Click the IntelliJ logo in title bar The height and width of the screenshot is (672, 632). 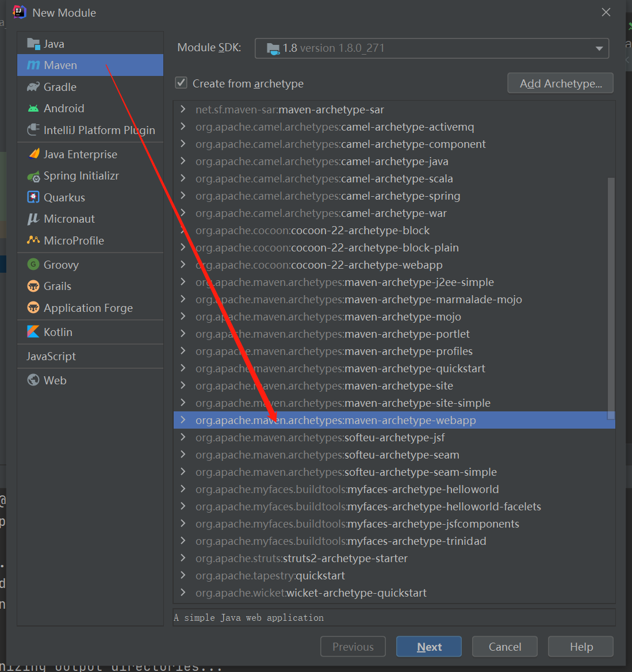pyautogui.click(x=20, y=12)
